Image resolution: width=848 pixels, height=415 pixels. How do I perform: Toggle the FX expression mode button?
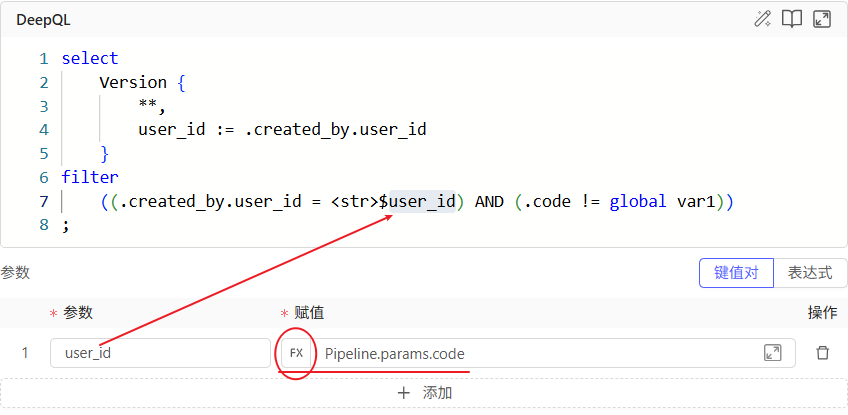[x=297, y=353]
